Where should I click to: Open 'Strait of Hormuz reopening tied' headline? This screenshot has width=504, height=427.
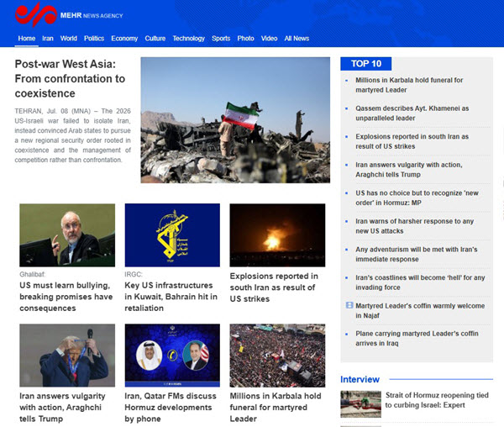(437, 400)
